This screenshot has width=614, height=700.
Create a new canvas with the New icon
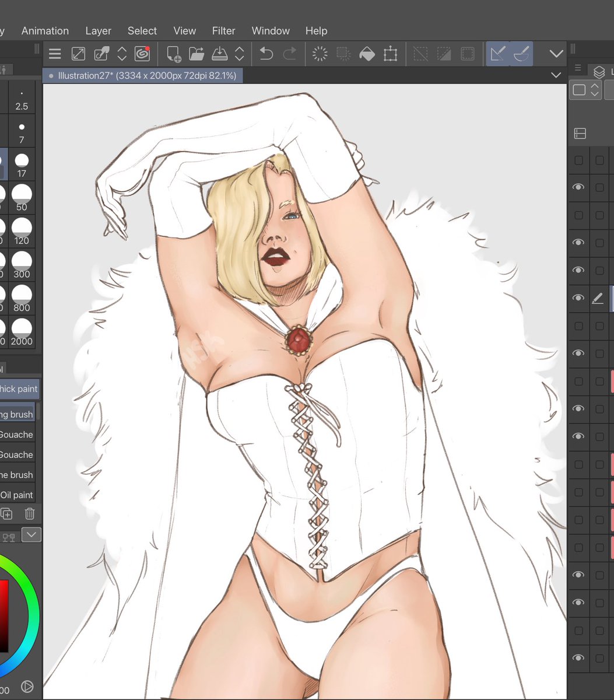point(174,54)
